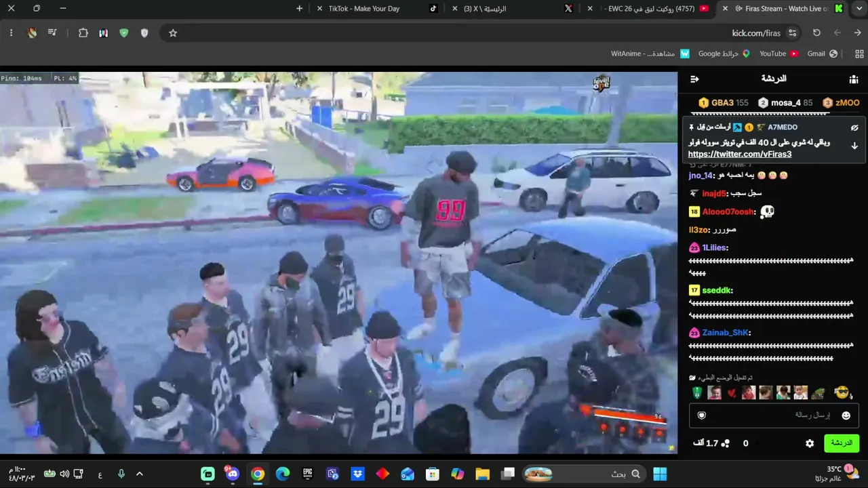Open media control playlist icon in toolbar
Viewport: 868px width, 488px height.
pos(52,33)
